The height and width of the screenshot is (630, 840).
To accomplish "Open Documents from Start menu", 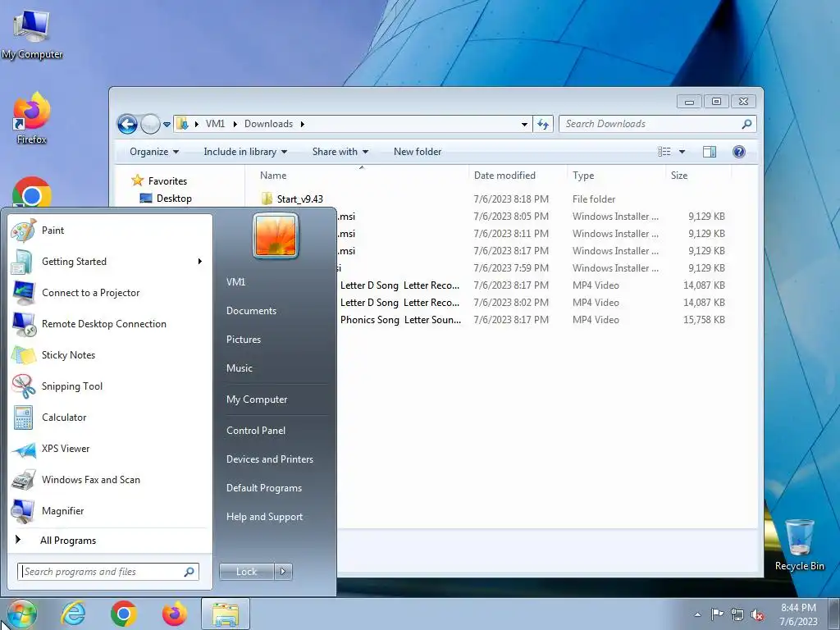I will pyautogui.click(x=251, y=311).
